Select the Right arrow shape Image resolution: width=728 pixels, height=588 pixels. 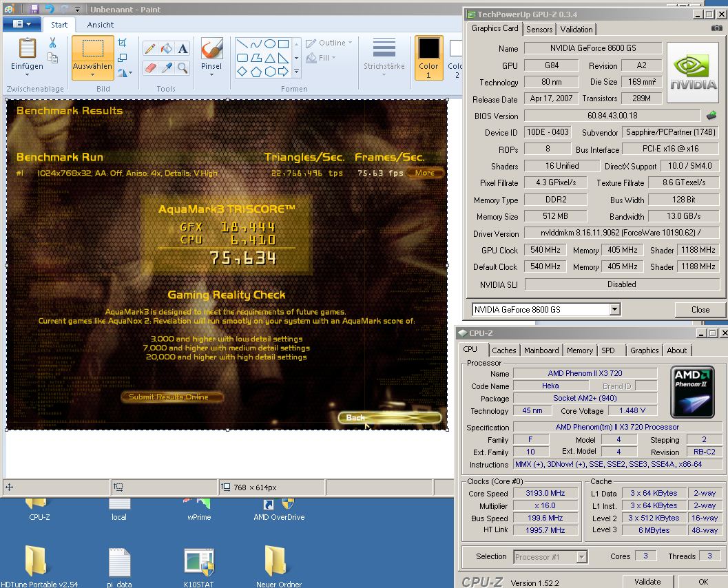pos(283,72)
